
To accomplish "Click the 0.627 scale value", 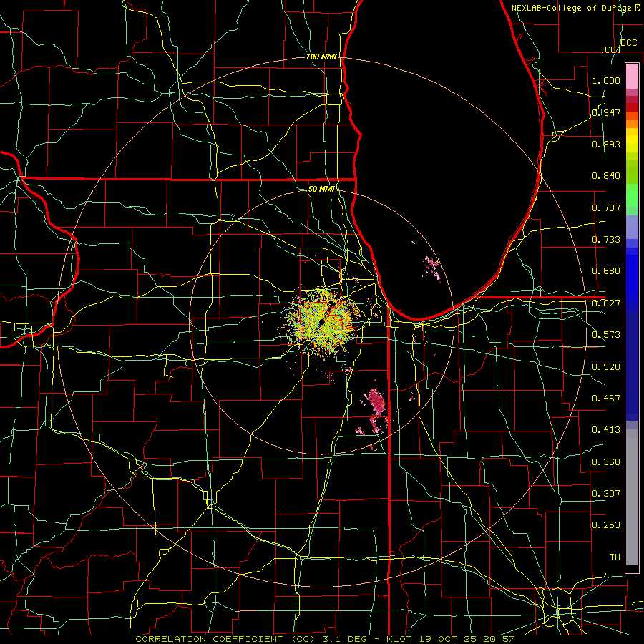I will click(606, 303).
